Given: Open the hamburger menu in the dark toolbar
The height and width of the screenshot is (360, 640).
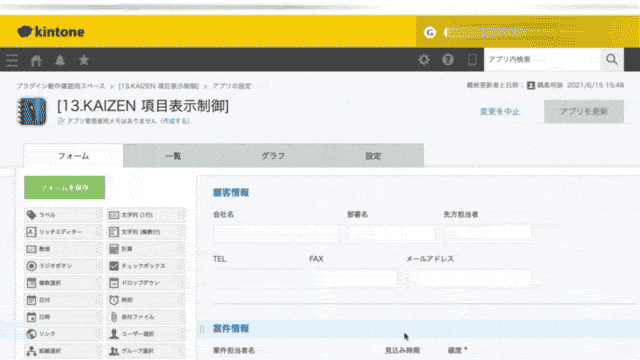Looking at the screenshot, I should tap(12, 60).
